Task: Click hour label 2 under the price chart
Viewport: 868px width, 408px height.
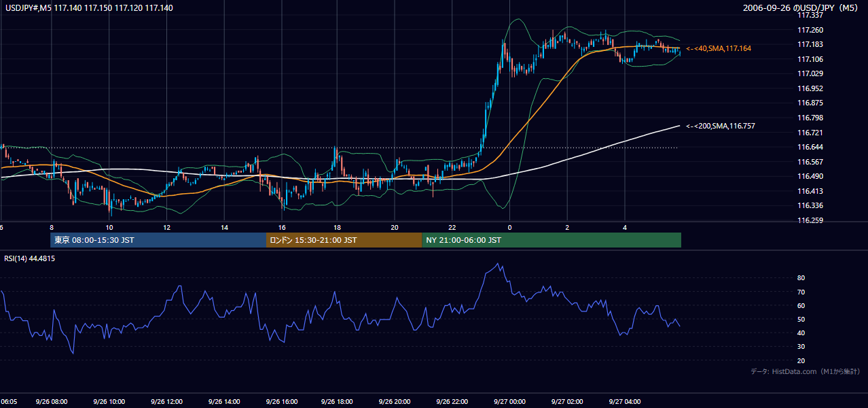Action: point(567,228)
